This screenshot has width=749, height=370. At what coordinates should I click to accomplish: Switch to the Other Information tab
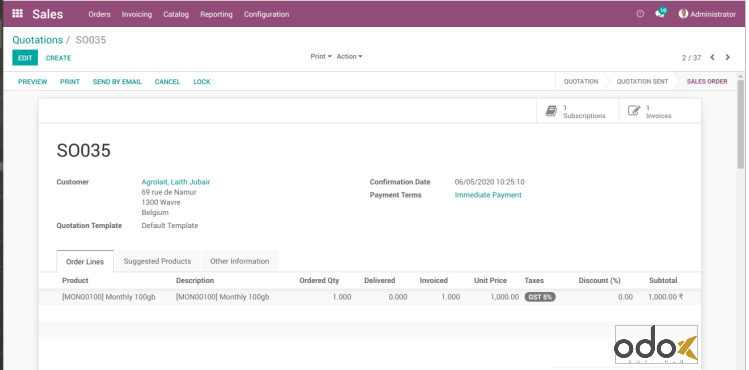pyautogui.click(x=240, y=261)
